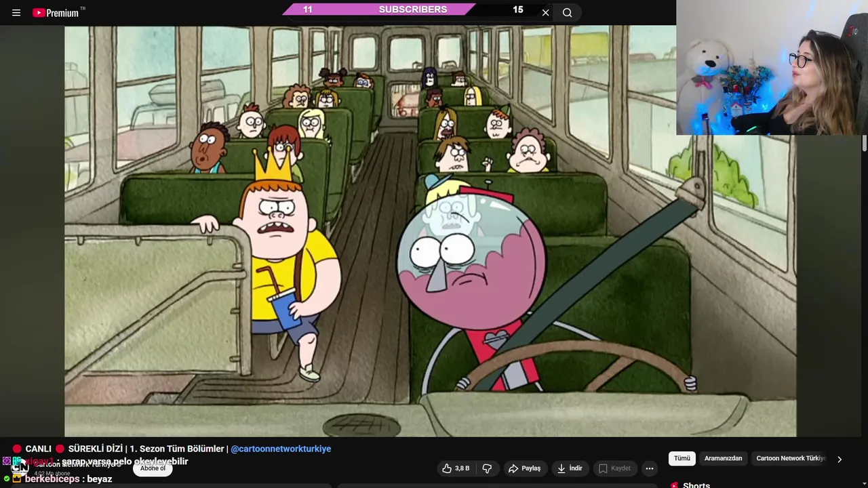Viewport: 868px width, 488px height.
Task: Save the video with Kaydet
Action: (614, 468)
